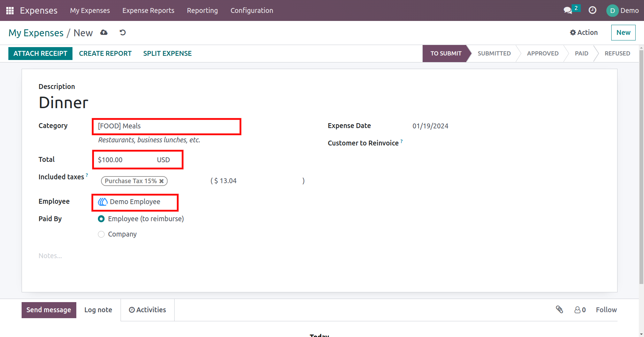Click the Demo user avatar
Image resolution: width=644 pixels, height=337 pixels.
pos(612,10)
